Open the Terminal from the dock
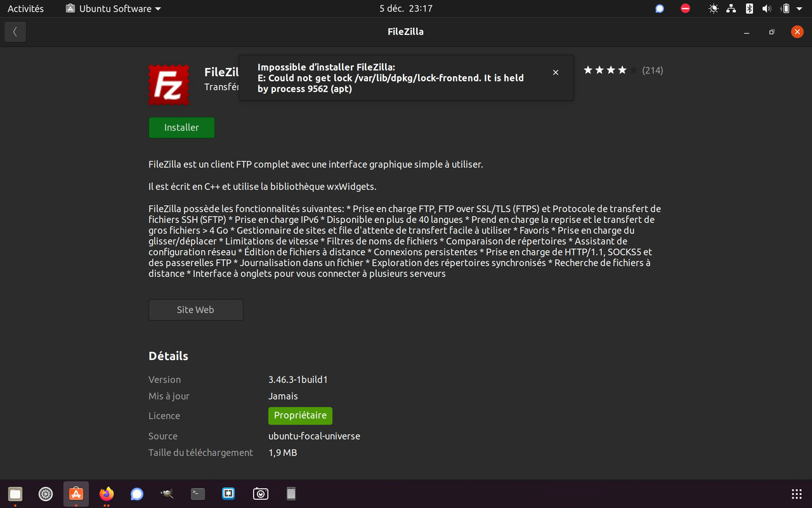Viewport: 812px width, 508px height. click(197, 493)
